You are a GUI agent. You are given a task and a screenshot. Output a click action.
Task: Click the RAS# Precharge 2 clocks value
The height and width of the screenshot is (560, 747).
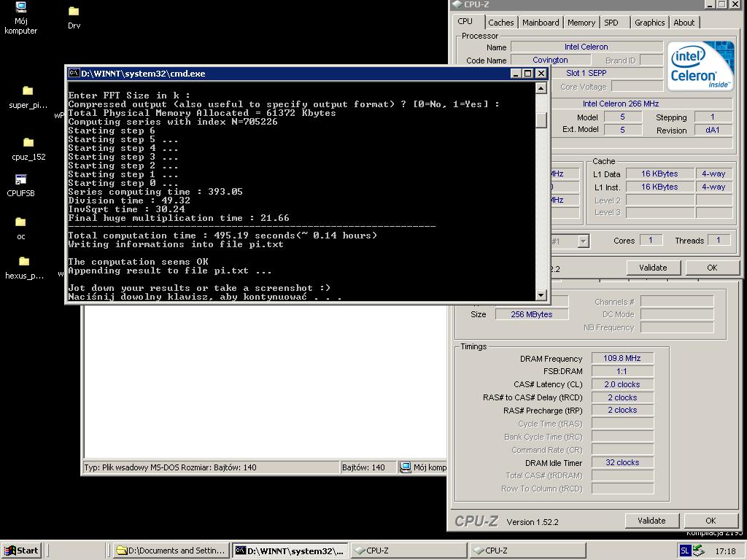[x=622, y=410]
